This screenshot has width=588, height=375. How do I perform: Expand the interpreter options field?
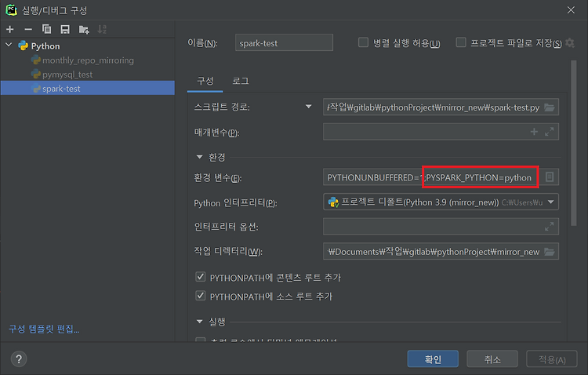click(x=550, y=227)
